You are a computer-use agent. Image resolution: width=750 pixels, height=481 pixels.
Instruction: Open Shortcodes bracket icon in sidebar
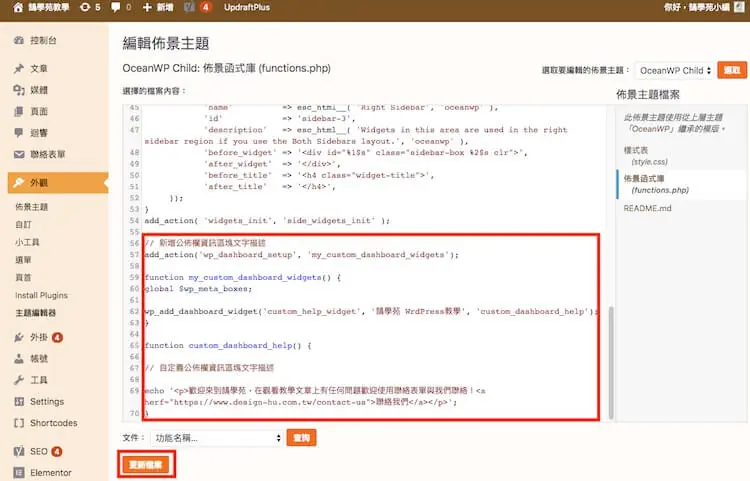(19, 423)
